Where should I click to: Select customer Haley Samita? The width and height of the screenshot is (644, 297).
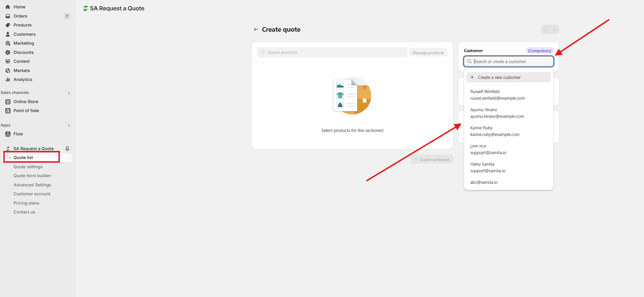(509, 167)
